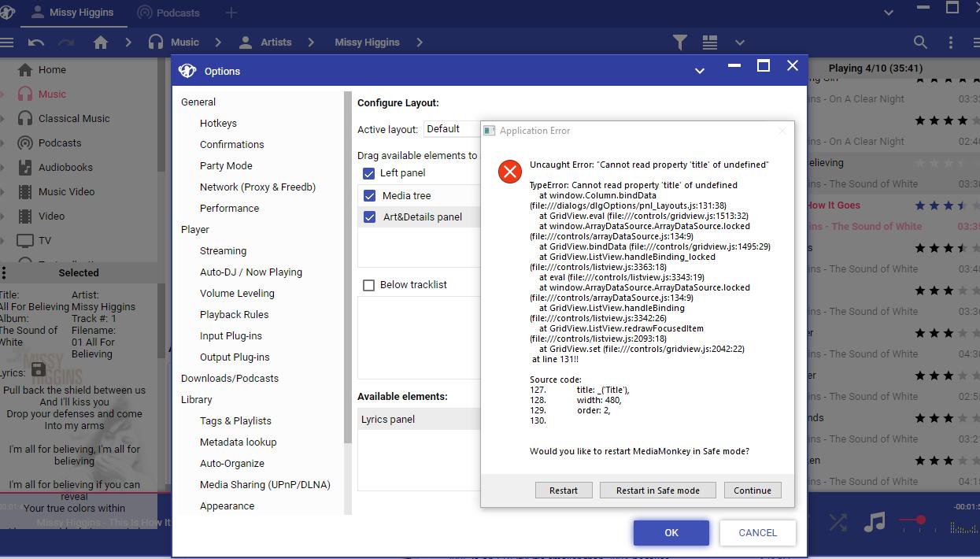
Task: Open the search magnifier icon
Action: 919,43
